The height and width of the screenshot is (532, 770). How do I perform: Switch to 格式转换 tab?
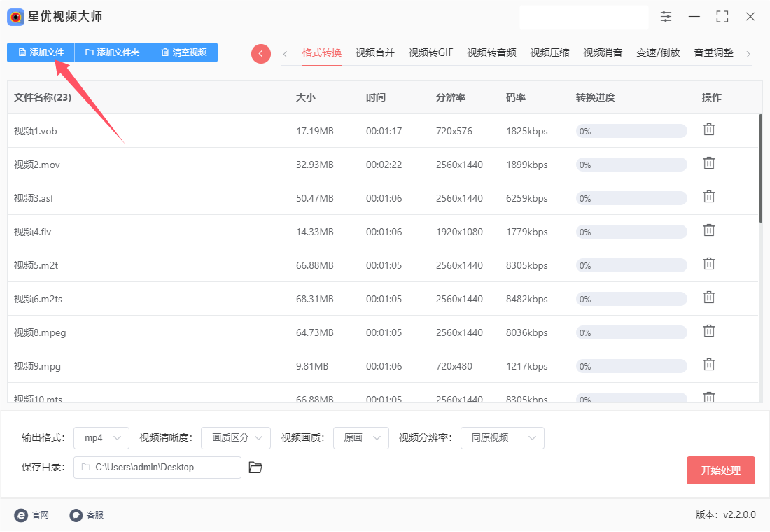coord(322,52)
